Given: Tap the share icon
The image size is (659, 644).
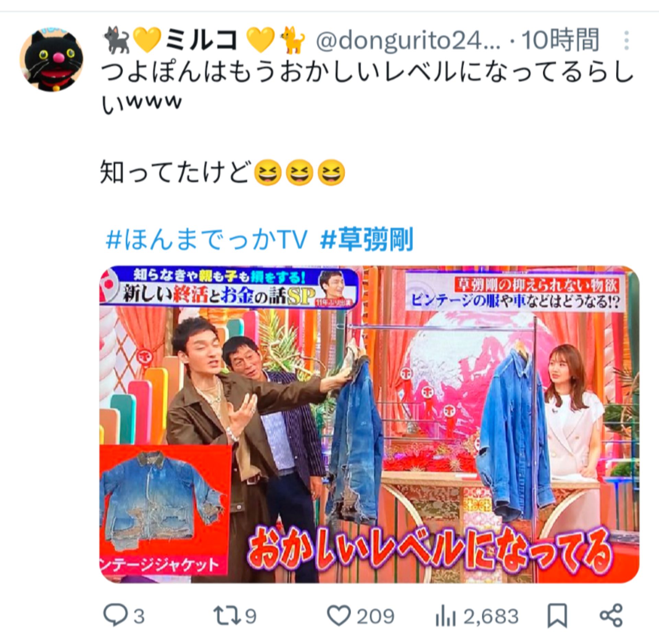Looking at the screenshot, I should 611,616.
